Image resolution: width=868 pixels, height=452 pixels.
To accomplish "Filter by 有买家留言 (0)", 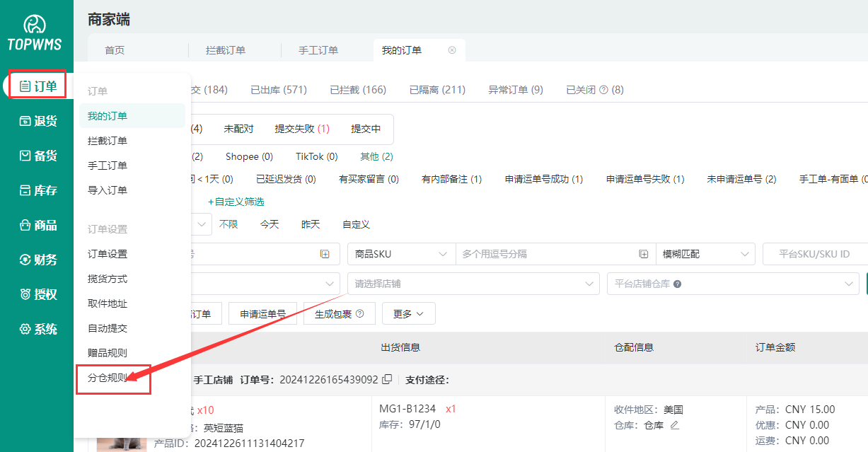I will (369, 179).
